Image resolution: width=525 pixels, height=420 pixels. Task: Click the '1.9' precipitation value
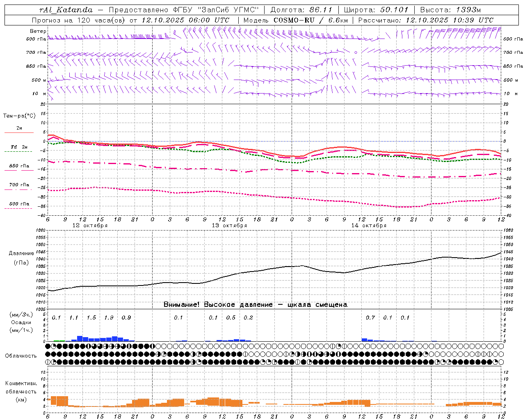coord(109,318)
